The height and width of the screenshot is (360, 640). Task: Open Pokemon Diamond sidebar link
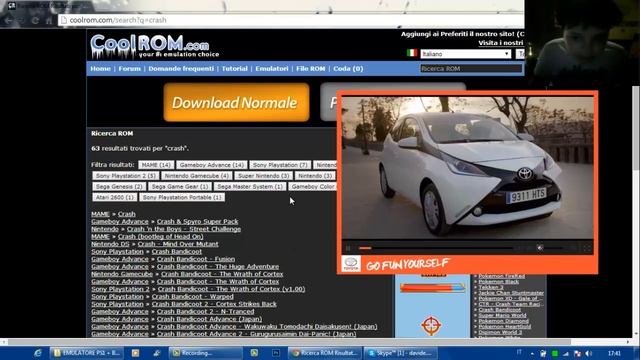click(x=503, y=321)
